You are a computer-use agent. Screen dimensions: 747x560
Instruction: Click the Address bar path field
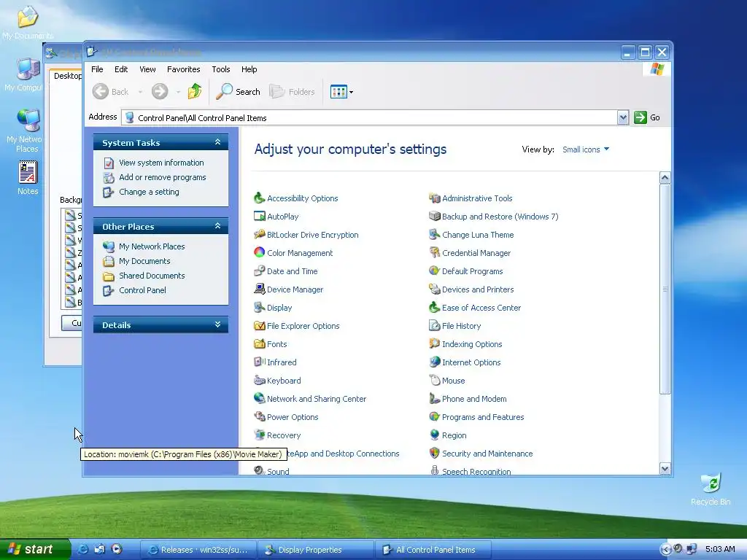(x=369, y=117)
